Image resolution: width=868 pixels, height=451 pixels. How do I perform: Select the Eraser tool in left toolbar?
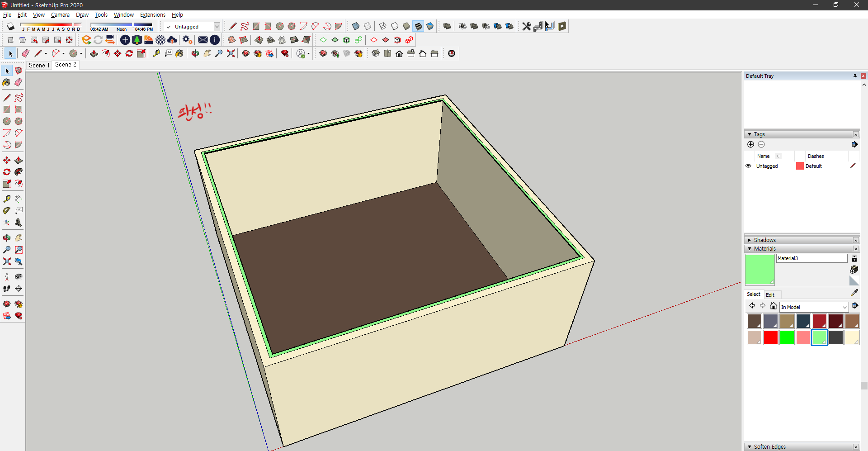click(x=18, y=82)
